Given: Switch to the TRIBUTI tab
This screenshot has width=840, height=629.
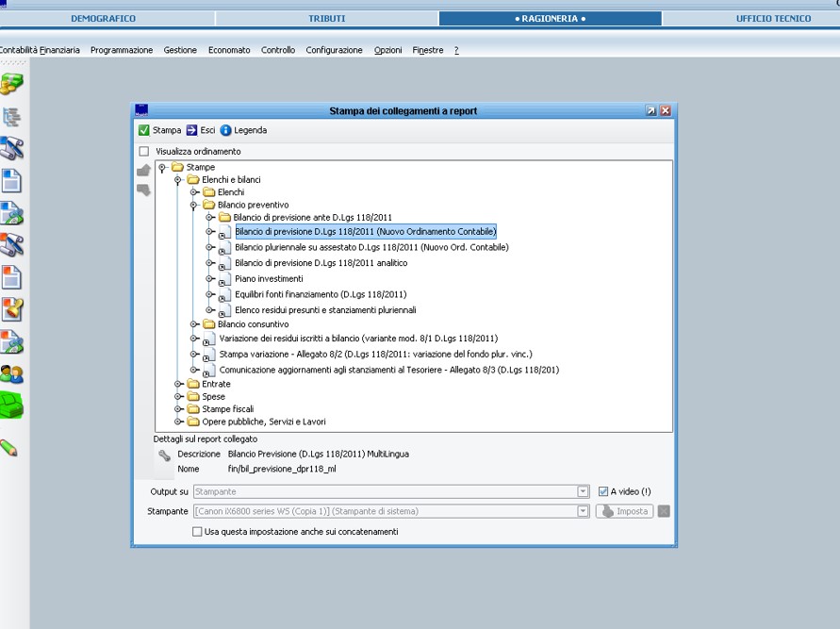Looking at the screenshot, I should pos(326,18).
